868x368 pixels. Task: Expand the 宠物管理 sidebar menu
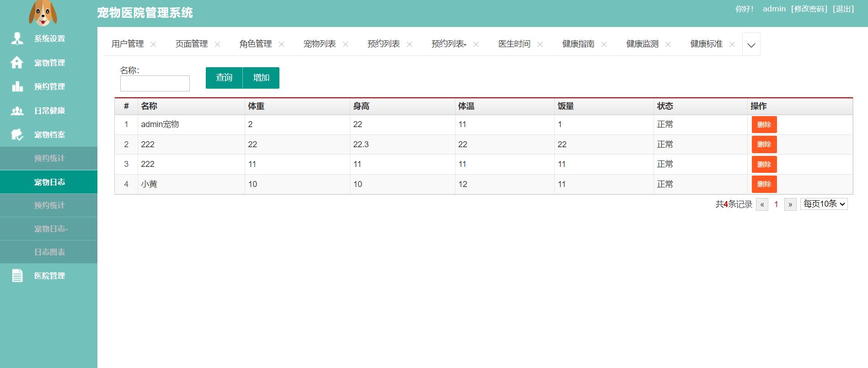pos(48,63)
